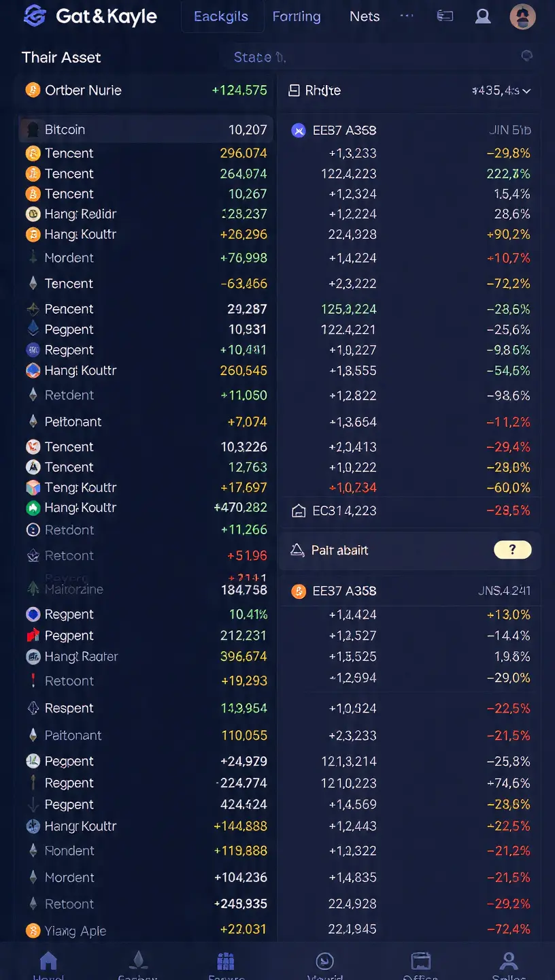Switch to the Forrting tab
Viewport: 555px width, 980px height.
click(x=297, y=16)
